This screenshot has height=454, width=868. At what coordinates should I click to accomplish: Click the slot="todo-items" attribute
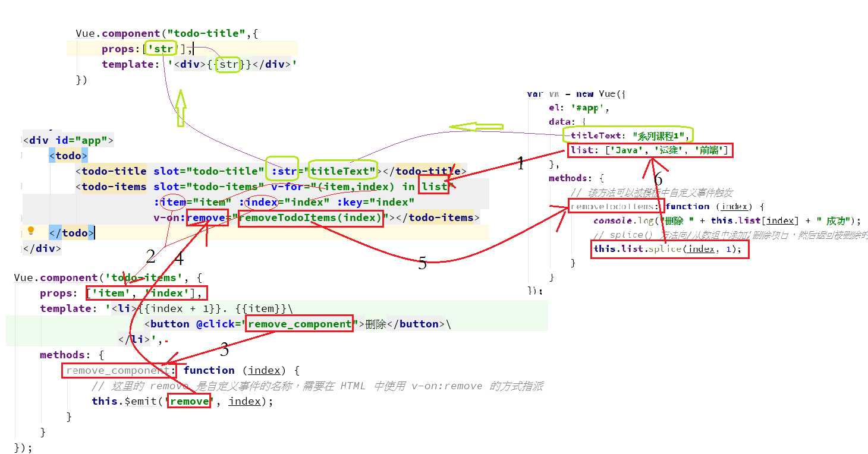tap(208, 187)
